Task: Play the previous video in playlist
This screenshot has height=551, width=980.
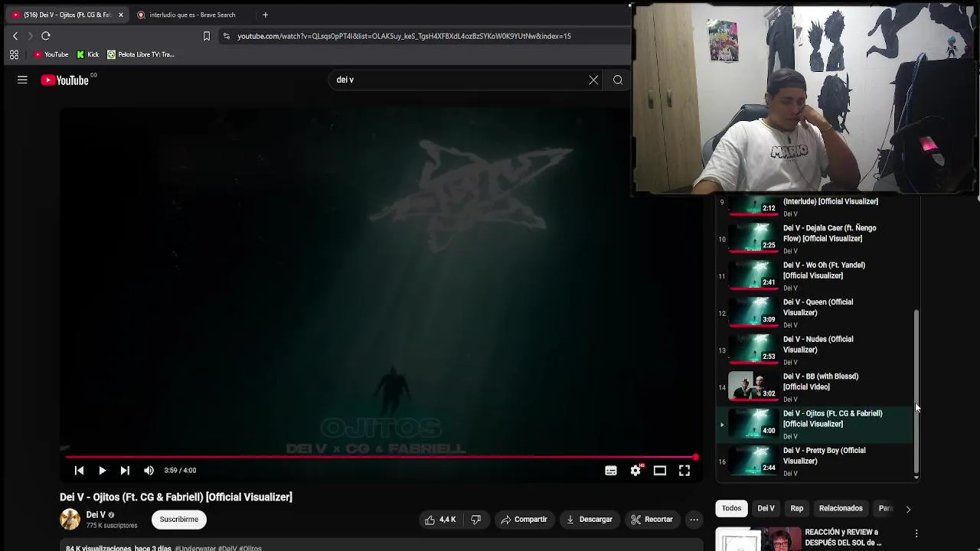Action: (x=79, y=471)
